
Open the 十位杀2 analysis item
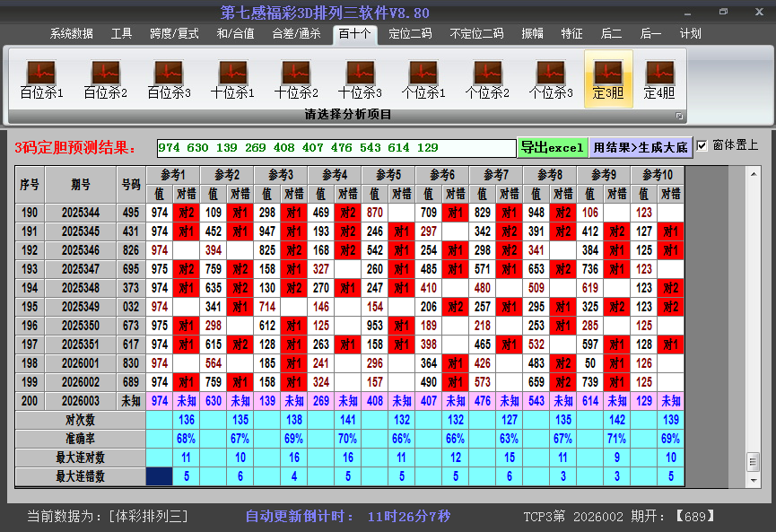point(296,76)
